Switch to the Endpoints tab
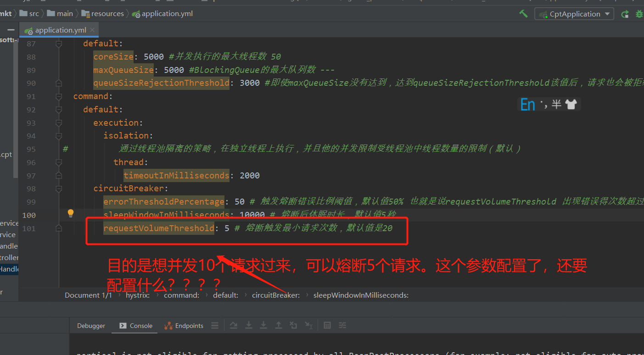This screenshot has height=355, width=644. 184,326
